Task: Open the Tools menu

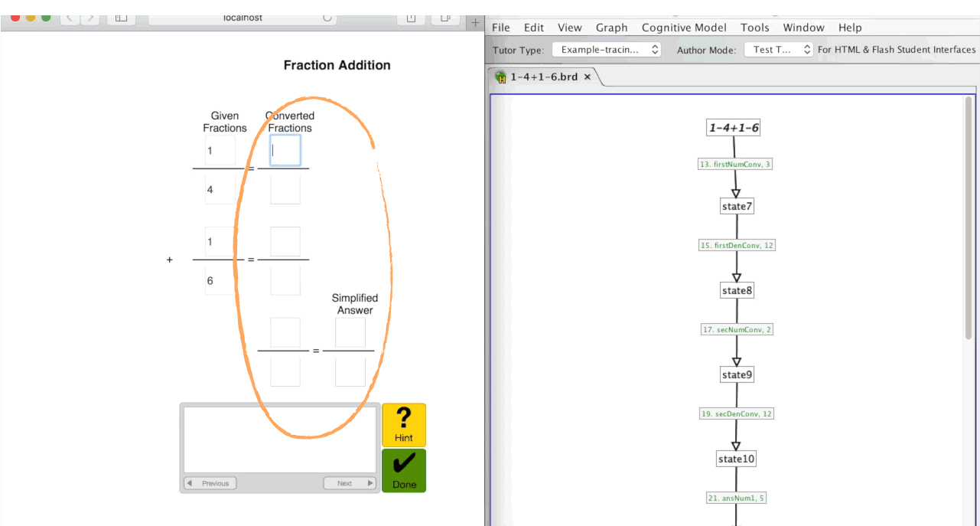Action: [x=754, y=28]
